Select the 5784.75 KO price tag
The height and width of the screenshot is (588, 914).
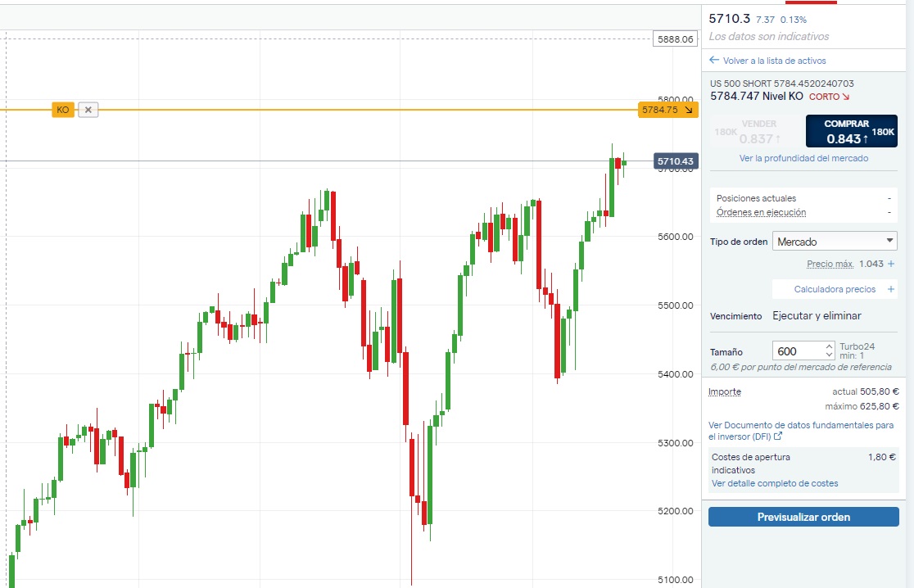[666, 110]
